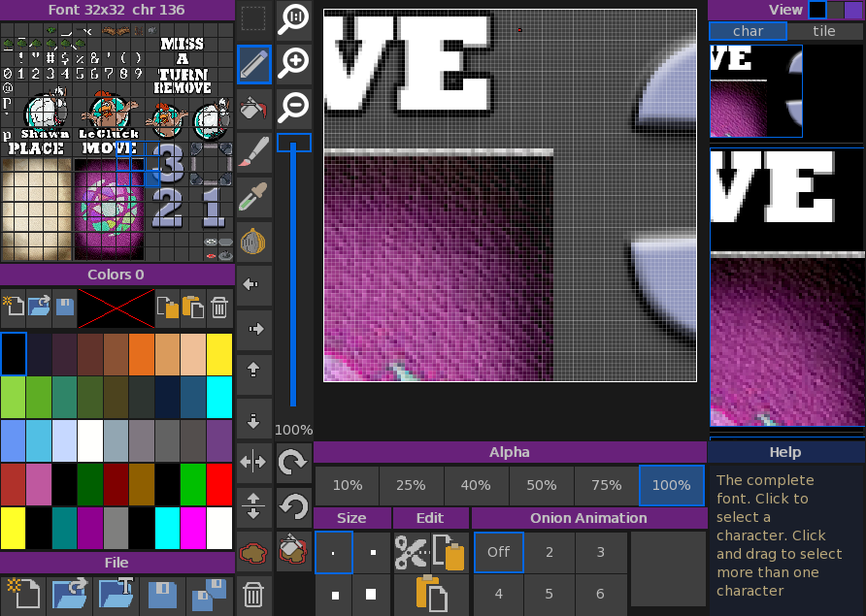This screenshot has width=866, height=616.
Task: Set alpha to 25%
Action: (x=412, y=485)
